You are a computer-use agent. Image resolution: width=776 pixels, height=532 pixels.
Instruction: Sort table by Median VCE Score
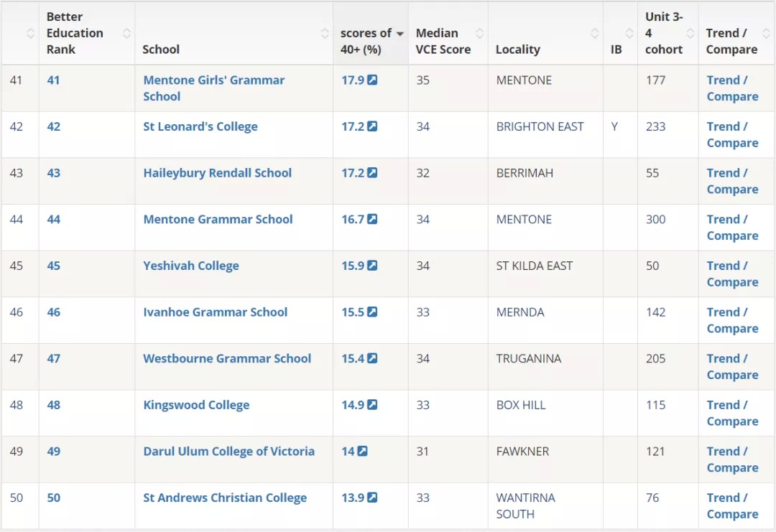(479, 33)
